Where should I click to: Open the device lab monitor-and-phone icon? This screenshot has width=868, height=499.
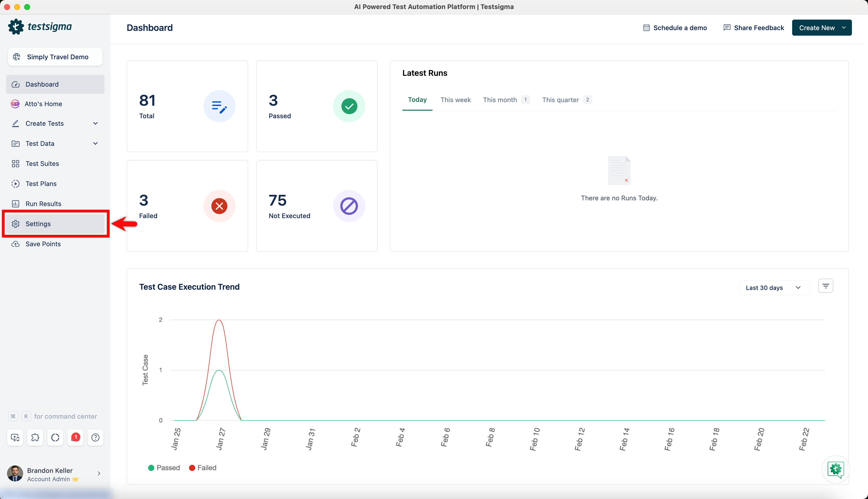(15, 437)
